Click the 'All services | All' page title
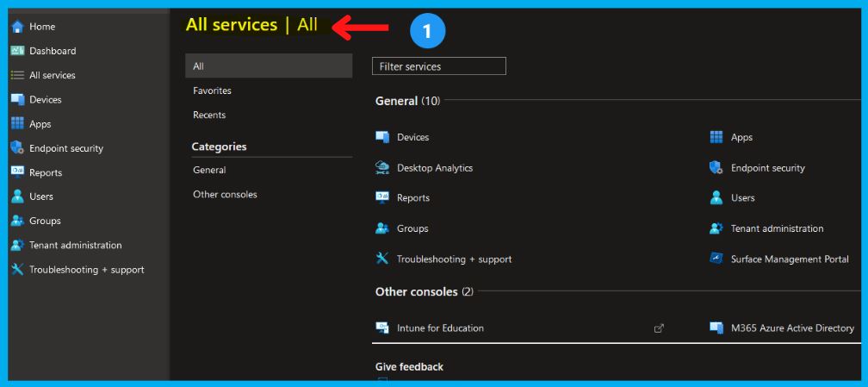The image size is (868, 387). pyautogui.click(x=251, y=25)
